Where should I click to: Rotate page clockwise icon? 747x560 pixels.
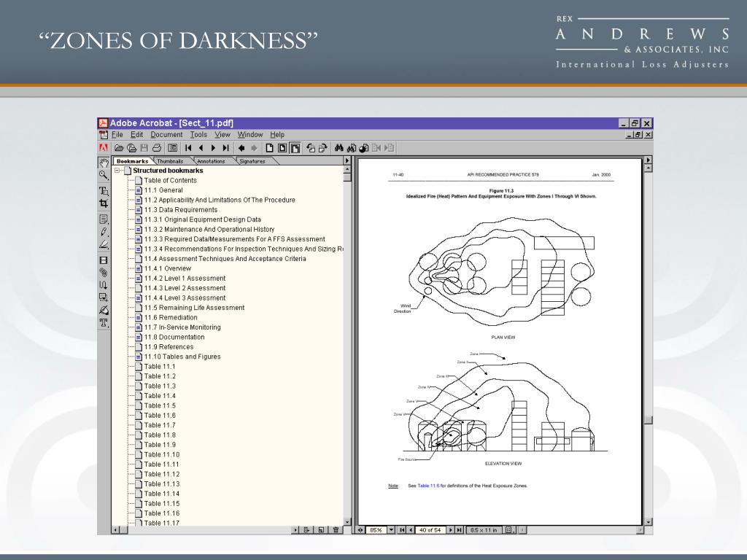pos(322,148)
